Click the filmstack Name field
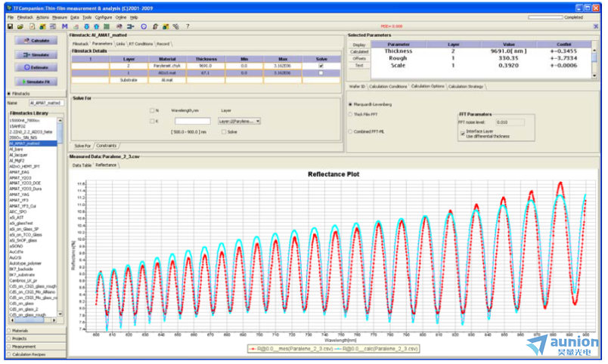 pos(47,103)
